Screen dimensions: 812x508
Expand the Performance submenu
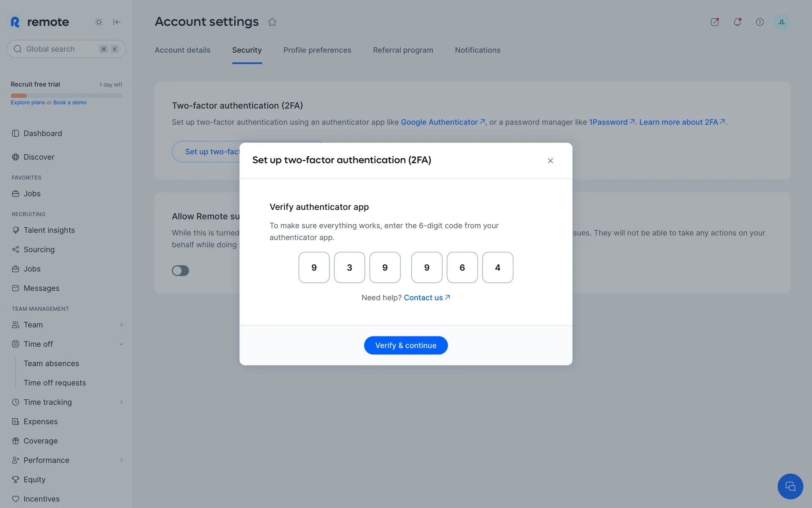(x=121, y=460)
